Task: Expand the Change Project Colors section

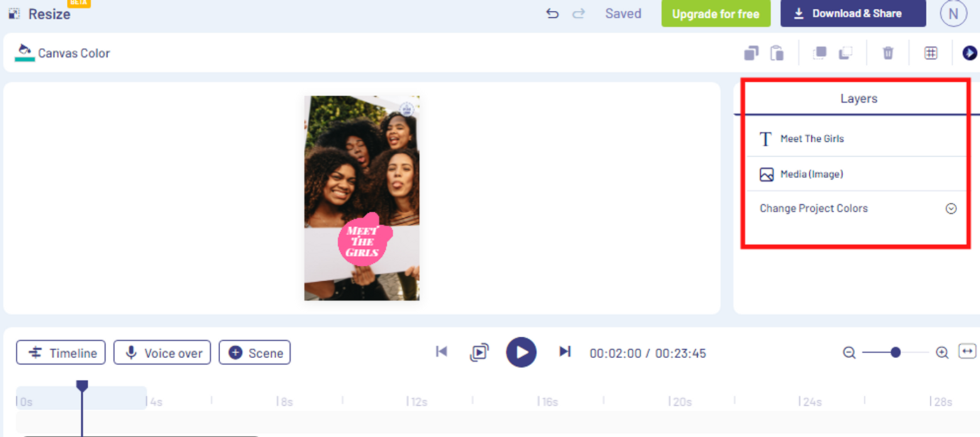Action: [951, 208]
